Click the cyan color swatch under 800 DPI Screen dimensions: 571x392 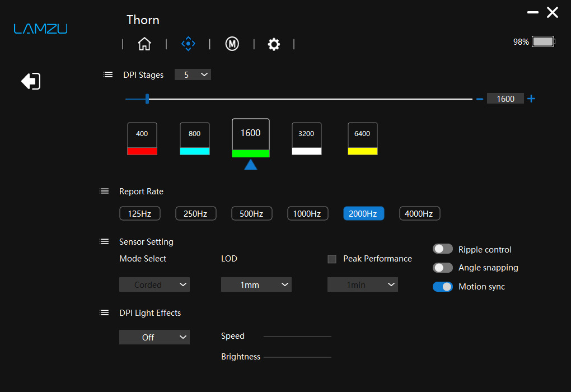[x=195, y=151]
